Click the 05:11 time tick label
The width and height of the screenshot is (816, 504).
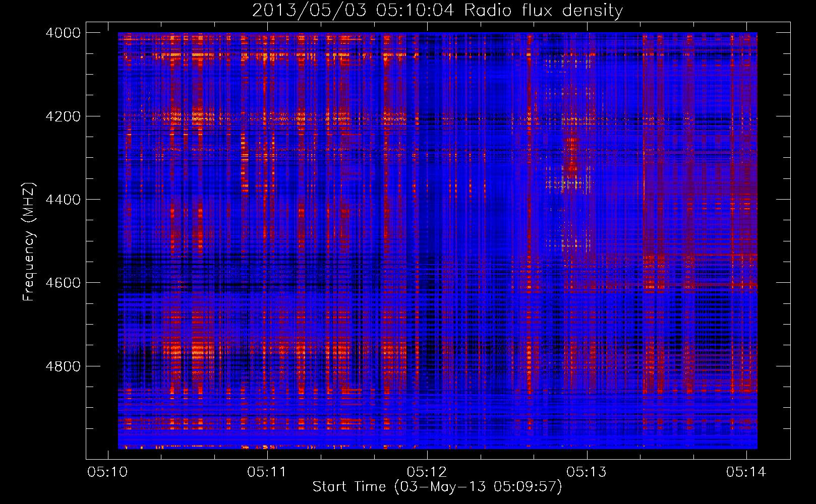pyautogui.click(x=267, y=472)
